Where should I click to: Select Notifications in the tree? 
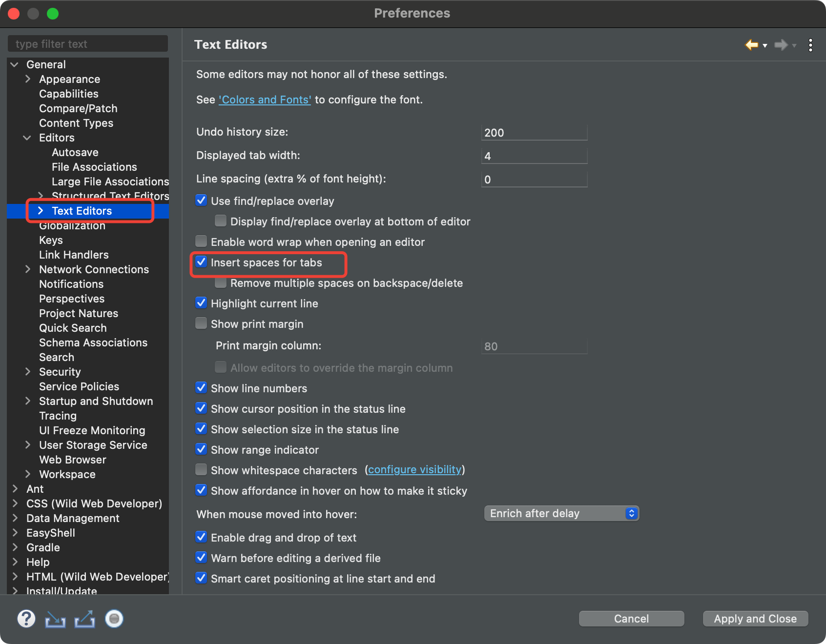pos(71,284)
